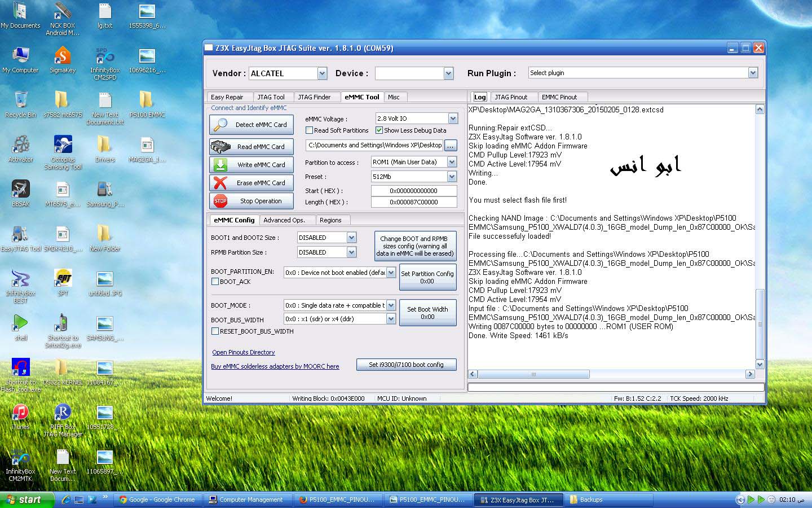Open Recycle Bin on desktop
Image resolution: width=812 pixels, height=508 pixels.
pos(20,104)
